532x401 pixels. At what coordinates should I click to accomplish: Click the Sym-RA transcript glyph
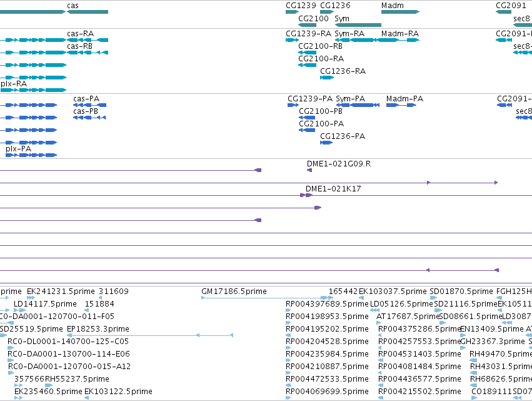356,40
